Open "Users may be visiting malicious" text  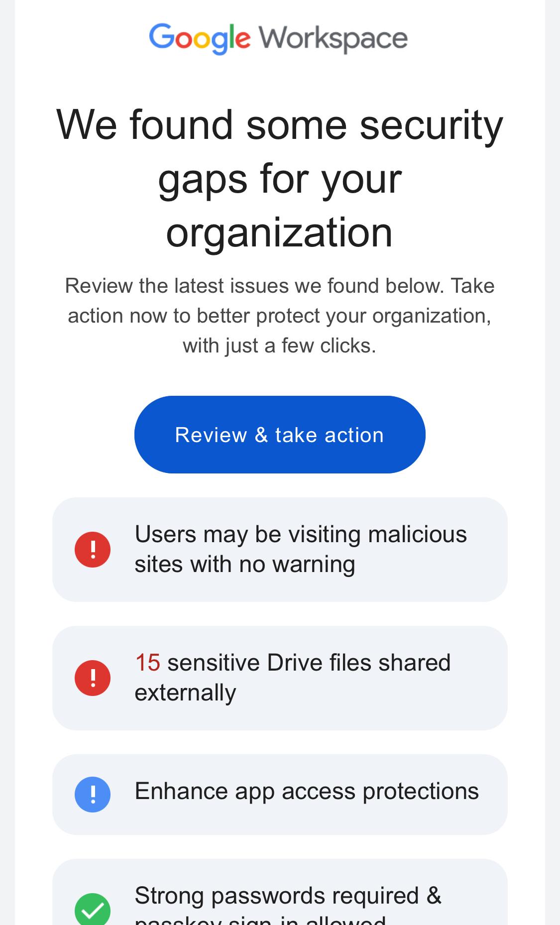point(301,535)
